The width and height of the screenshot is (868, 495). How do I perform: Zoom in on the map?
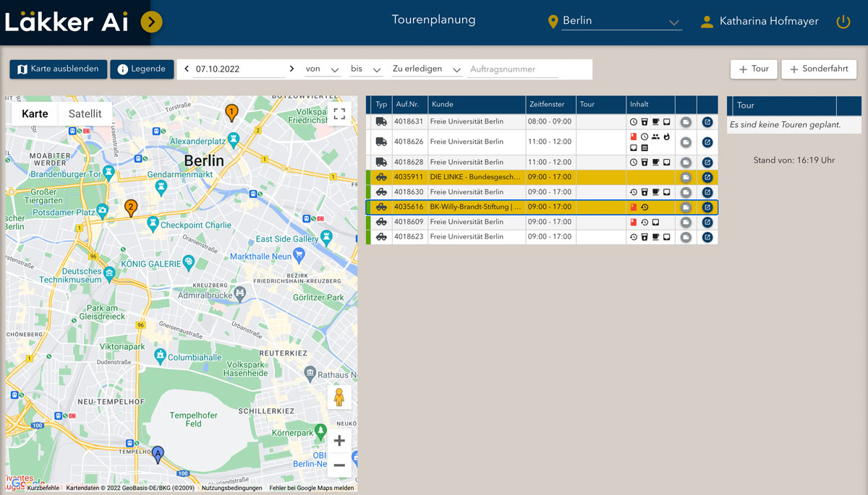(x=339, y=441)
